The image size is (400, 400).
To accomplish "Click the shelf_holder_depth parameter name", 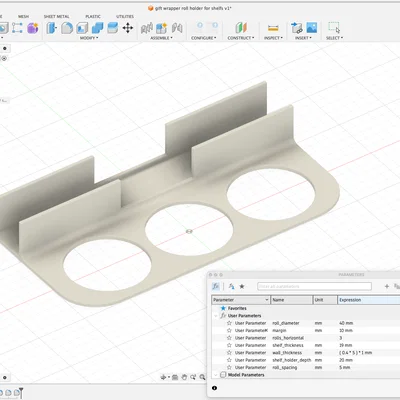I will [x=292, y=360].
